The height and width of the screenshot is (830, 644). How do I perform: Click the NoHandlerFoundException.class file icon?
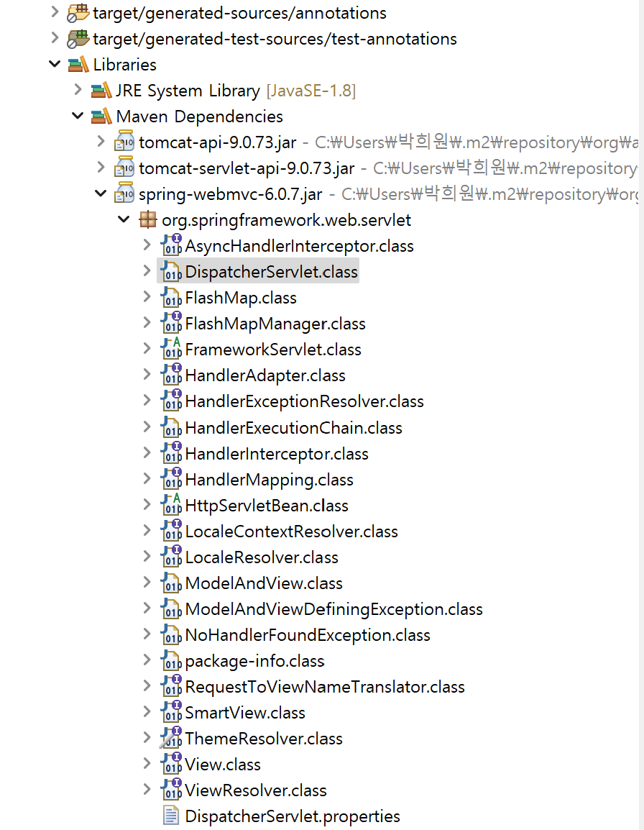pos(172,635)
